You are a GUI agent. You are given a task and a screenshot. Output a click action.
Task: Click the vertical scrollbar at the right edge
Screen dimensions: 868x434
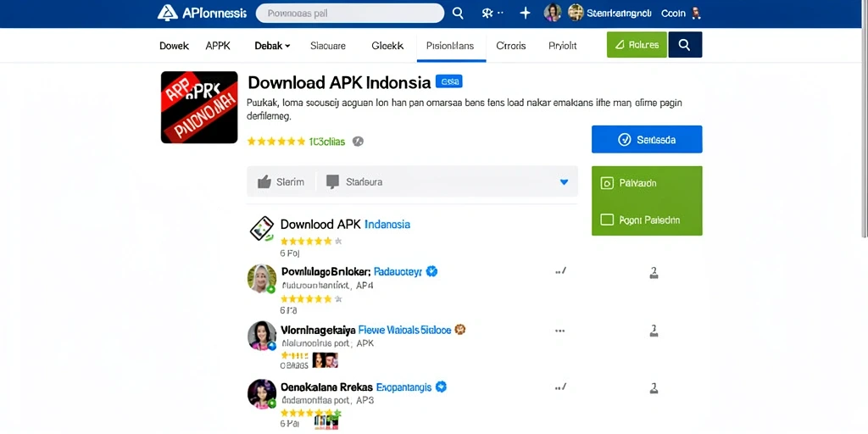865,119
